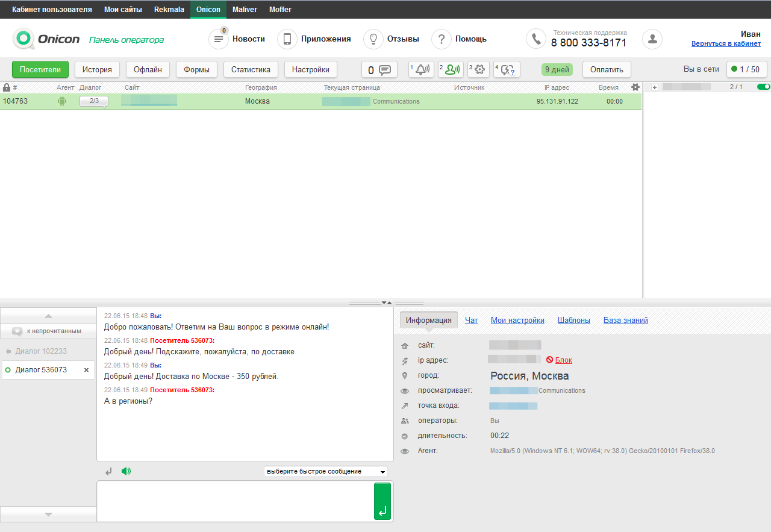Click the panel splitter handle
This screenshot has height=532, width=771.
pos(386,302)
